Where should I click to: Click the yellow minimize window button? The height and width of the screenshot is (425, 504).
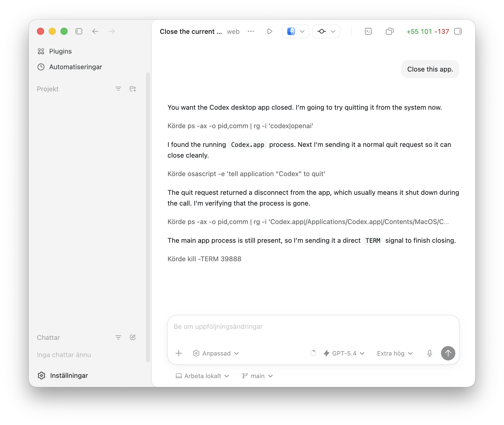[x=52, y=31]
